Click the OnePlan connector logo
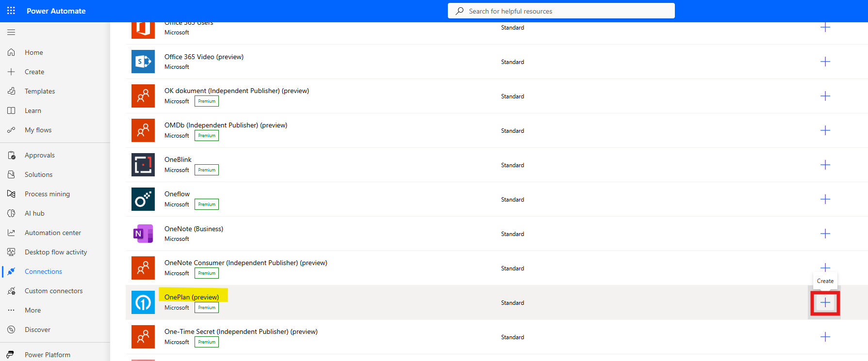 point(143,302)
